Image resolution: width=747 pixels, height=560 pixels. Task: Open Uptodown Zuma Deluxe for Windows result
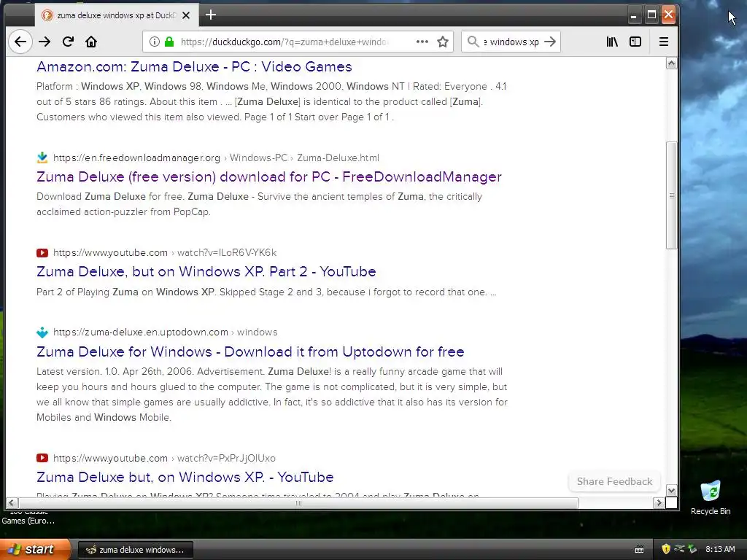click(251, 351)
